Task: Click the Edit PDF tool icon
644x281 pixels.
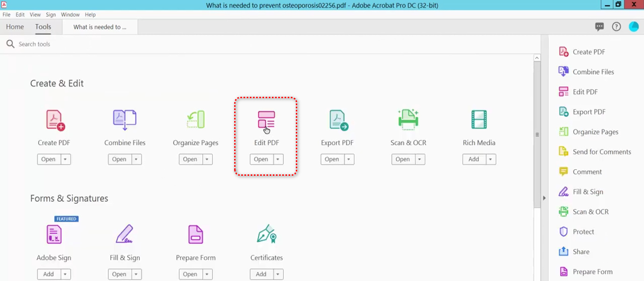Action: (x=266, y=120)
